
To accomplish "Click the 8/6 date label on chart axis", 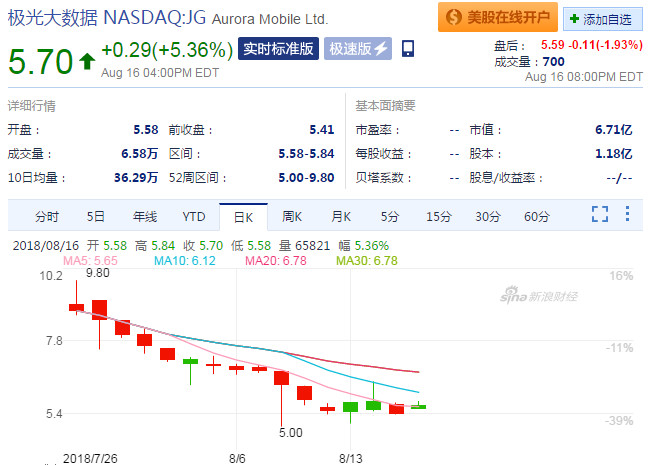I will click(237, 458).
